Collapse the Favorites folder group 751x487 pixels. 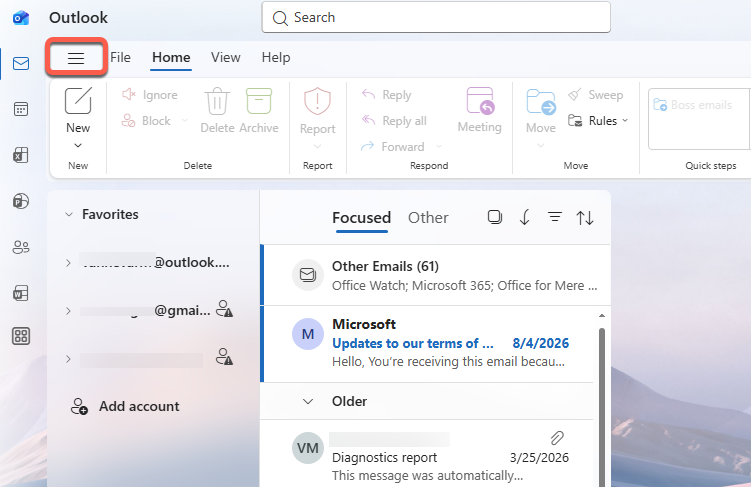[69, 215]
